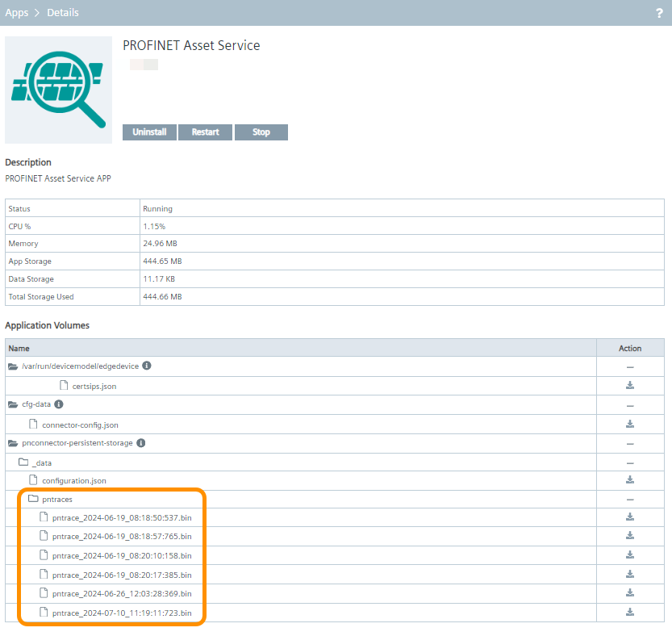
Task: Download pntrace_2024-06-26_12:03:28:369.bin
Action: pyautogui.click(x=629, y=593)
